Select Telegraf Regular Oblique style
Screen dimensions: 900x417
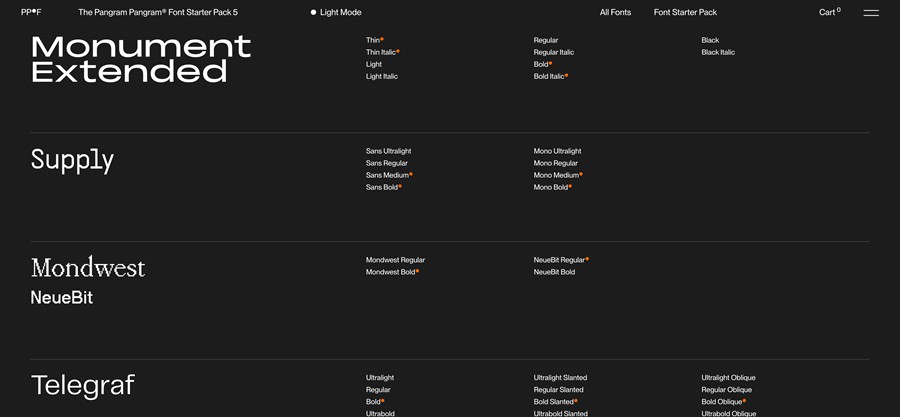(727, 390)
